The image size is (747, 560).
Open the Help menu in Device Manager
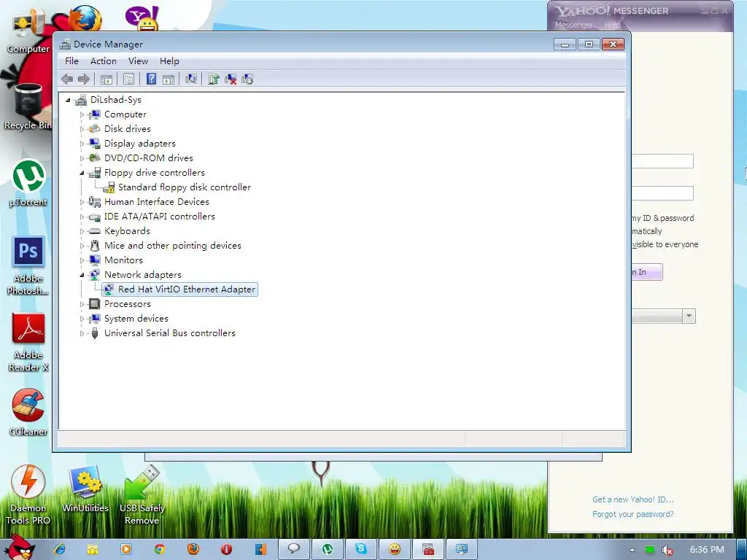click(169, 61)
